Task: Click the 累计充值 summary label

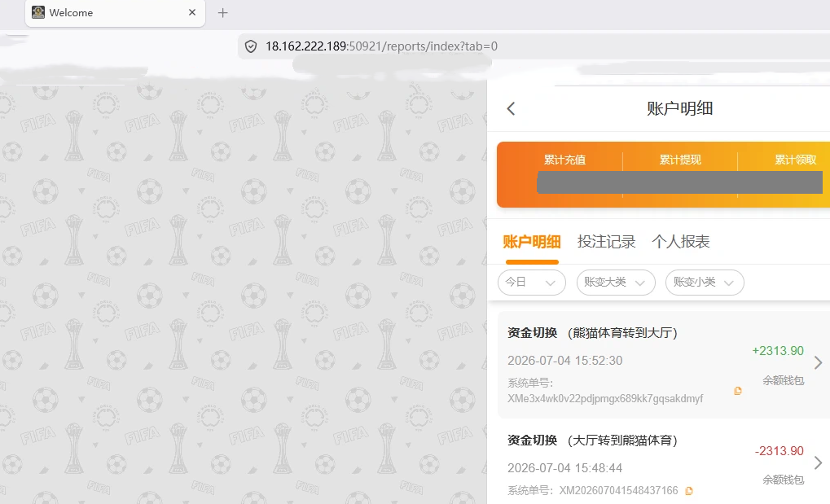Action: [x=564, y=160]
